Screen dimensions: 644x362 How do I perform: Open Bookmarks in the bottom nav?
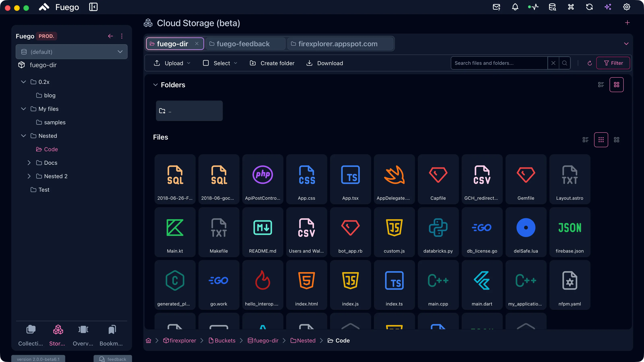111,335
